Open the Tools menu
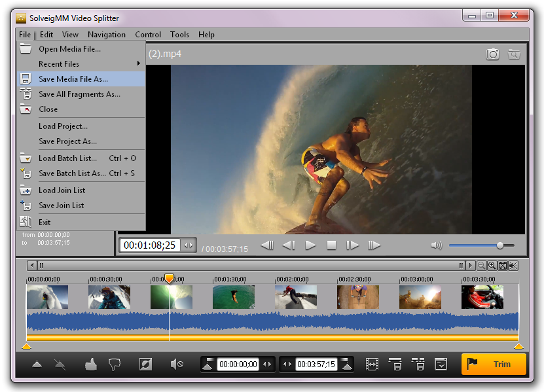The height and width of the screenshot is (392, 544). click(179, 35)
